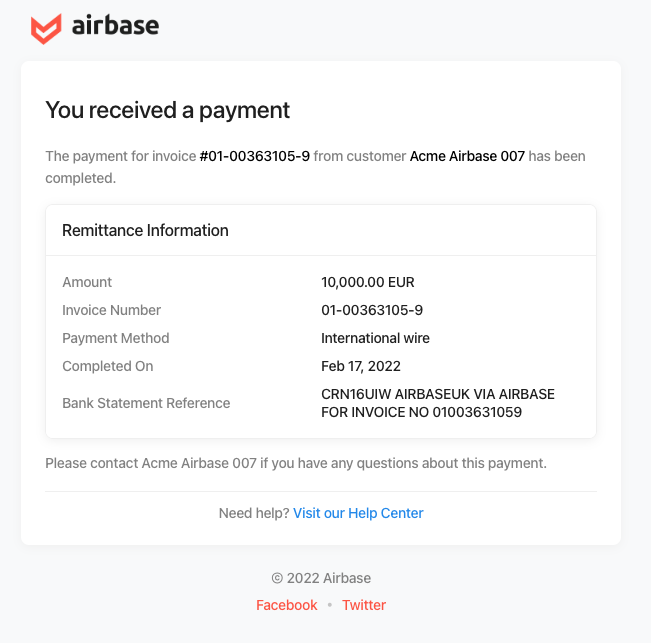
Task: Open the Facebook footer link
Action: (286, 605)
